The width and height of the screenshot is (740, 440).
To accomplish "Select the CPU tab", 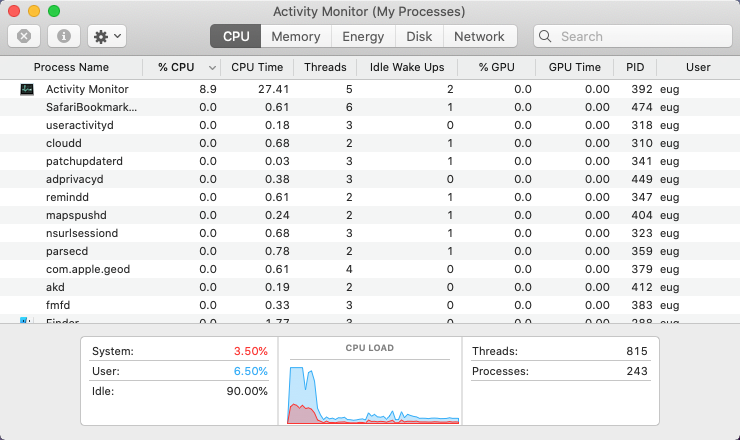I will [235, 36].
